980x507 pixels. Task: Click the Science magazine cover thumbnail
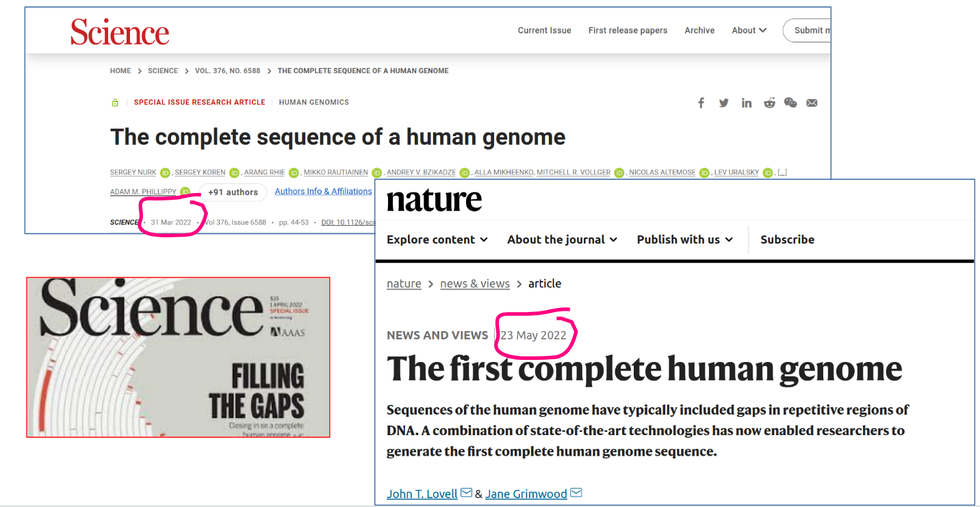pyautogui.click(x=178, y=356)
